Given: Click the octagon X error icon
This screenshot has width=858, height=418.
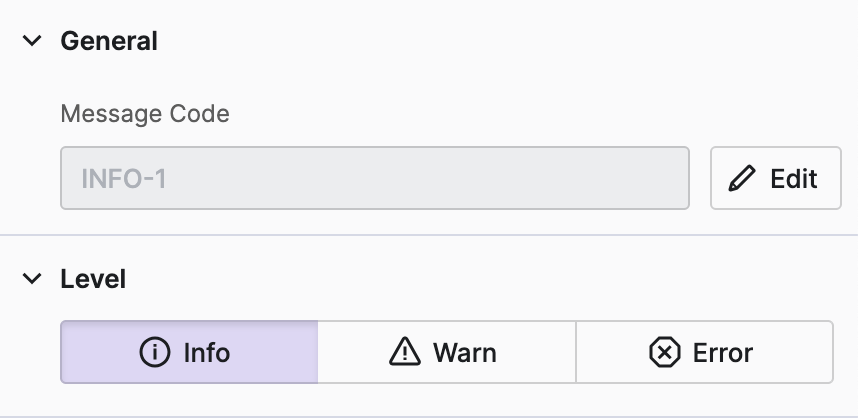Looking at the screenshot, I should (664, 352).
